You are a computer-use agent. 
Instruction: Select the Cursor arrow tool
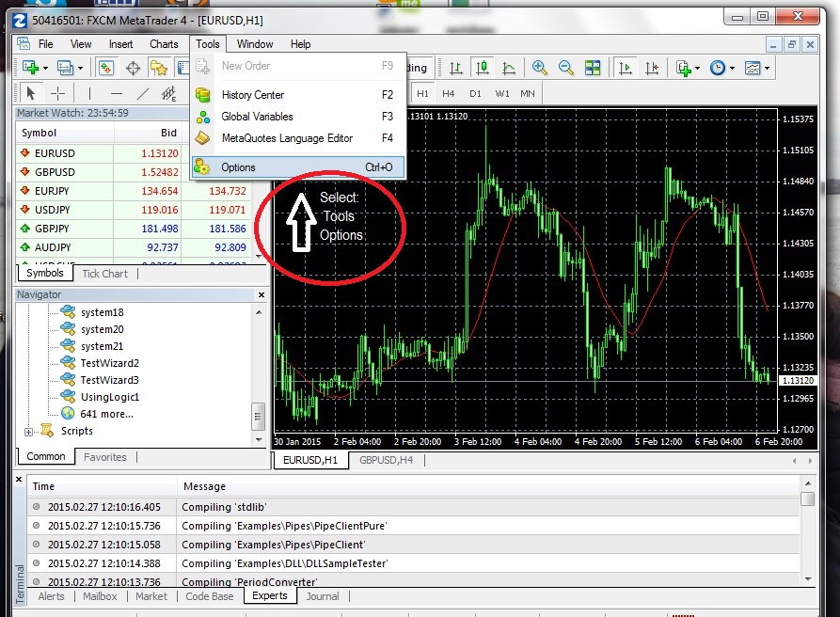click(x=30, y=94)
